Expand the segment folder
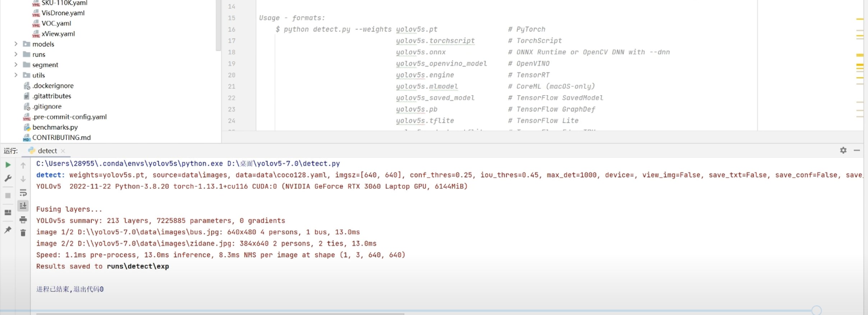 click(16, 65)
